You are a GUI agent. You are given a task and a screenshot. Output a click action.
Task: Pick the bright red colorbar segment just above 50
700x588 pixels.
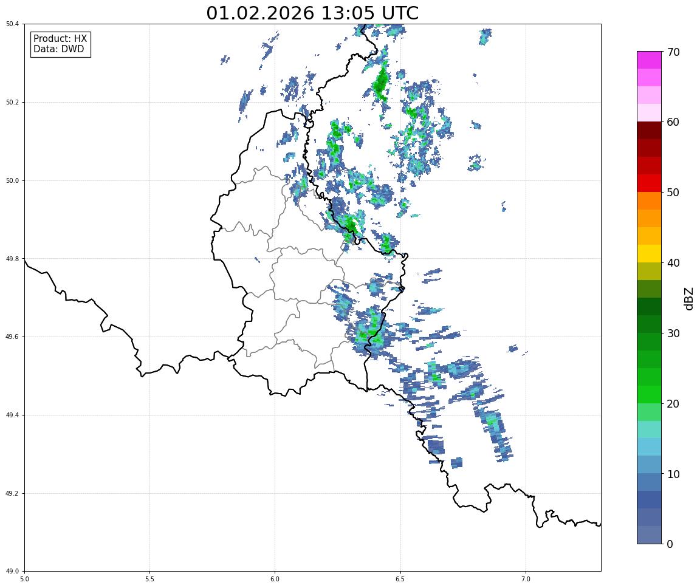[x=649, y=183]
